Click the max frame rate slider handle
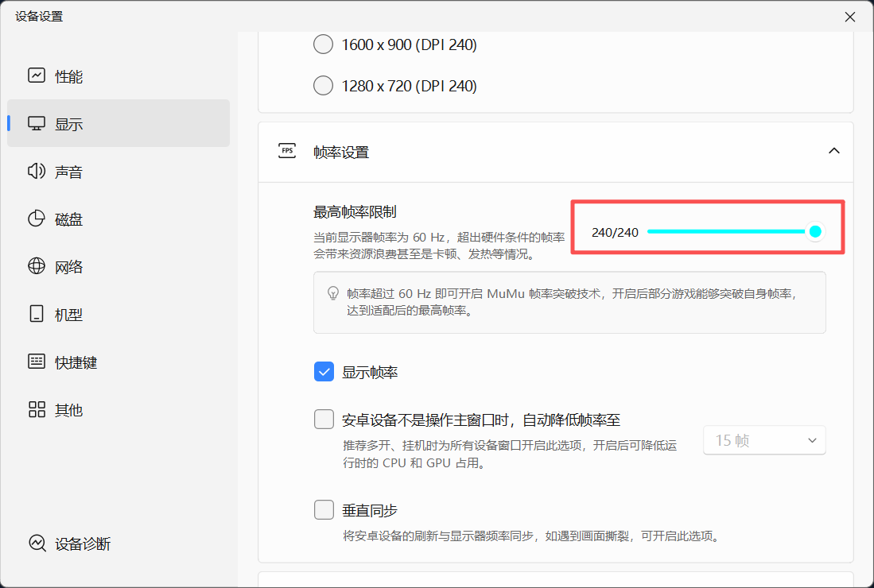874x588 pixels. 814,231
